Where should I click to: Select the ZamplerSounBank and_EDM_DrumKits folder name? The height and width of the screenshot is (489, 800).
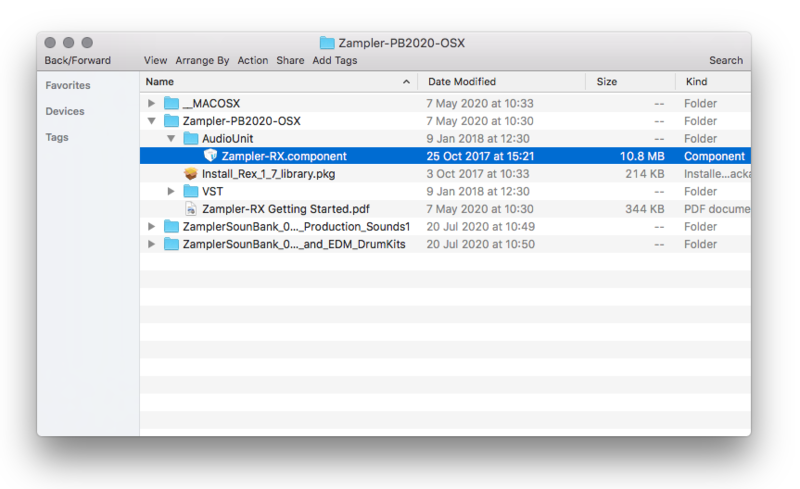click(x=294, y=244)
